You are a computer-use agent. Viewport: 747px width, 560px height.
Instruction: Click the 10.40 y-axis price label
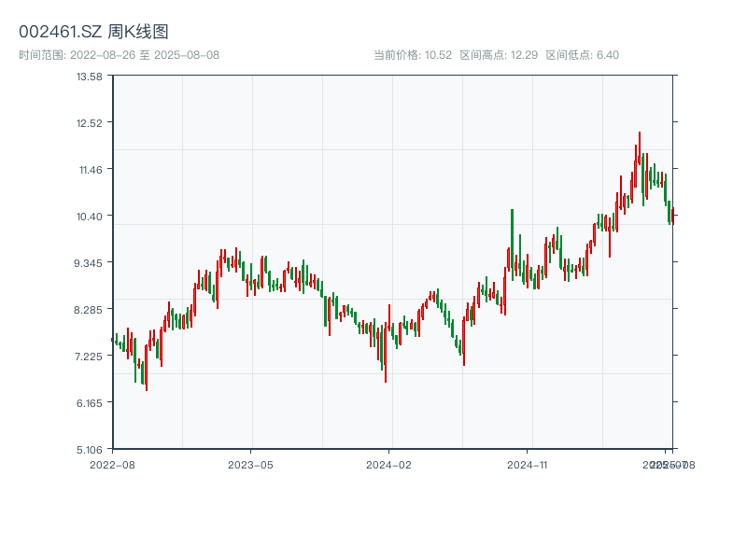point(90,216)
